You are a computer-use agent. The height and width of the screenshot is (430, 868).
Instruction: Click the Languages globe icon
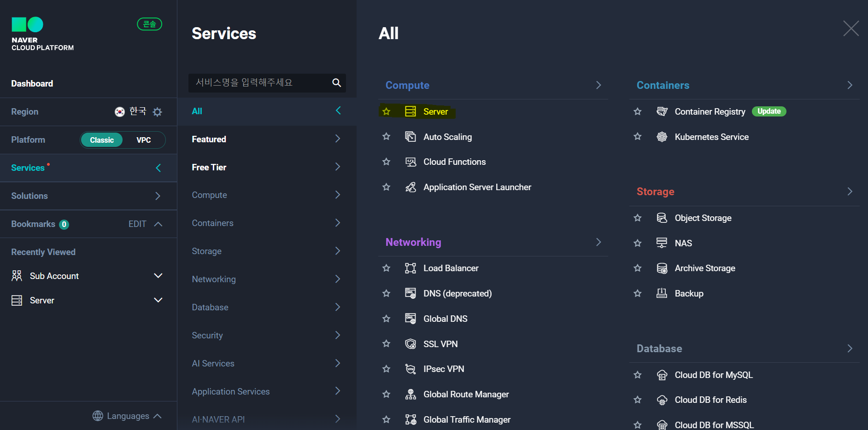pyautogui.click(x=98, y=416)
